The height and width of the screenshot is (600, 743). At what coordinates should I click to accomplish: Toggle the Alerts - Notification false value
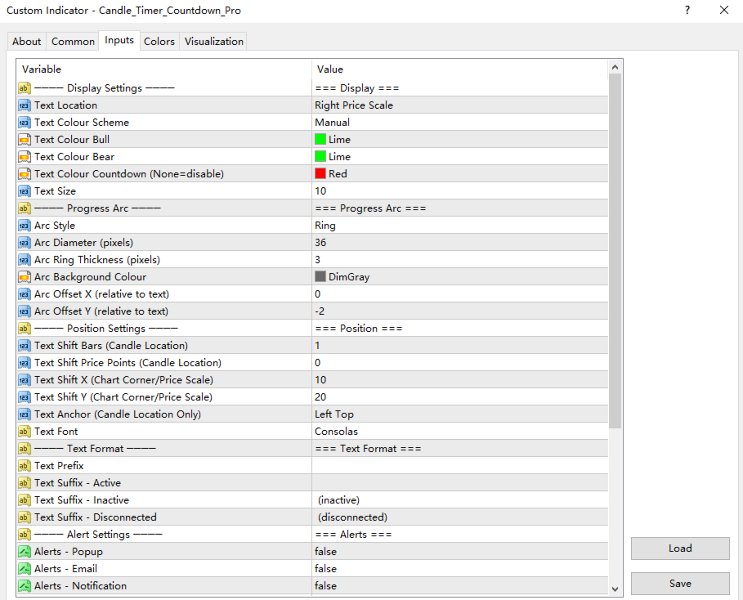click(x=460, y=586)
